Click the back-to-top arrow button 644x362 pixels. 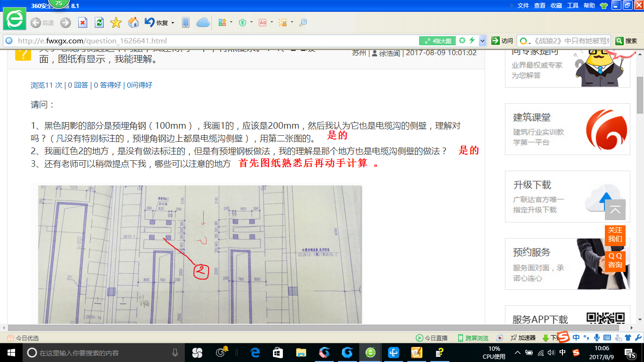(615, 210)
